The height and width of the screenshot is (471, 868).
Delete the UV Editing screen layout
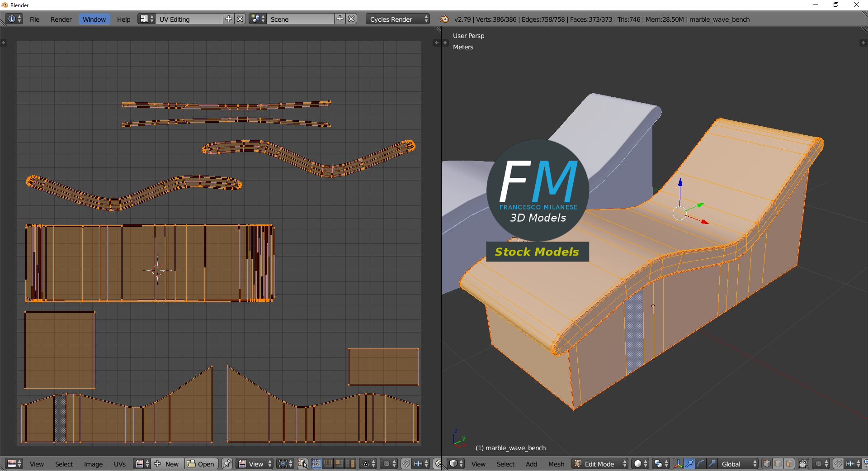241,19
